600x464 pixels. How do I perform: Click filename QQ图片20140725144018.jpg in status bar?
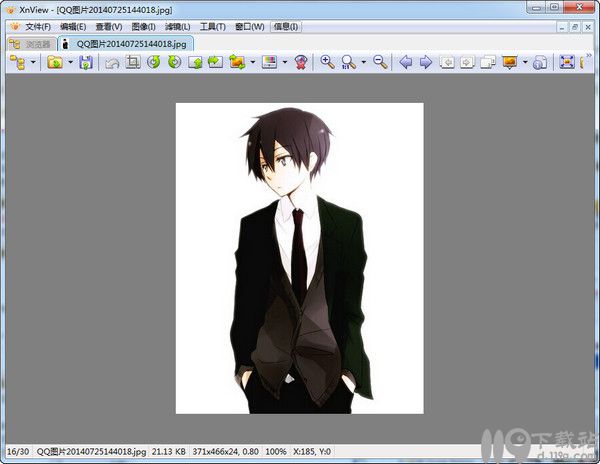coord(91,452)
